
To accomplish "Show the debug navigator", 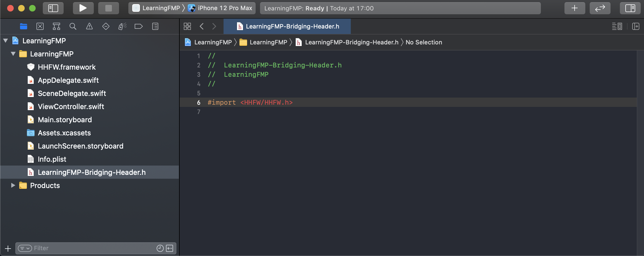I will tap(122, 26).
